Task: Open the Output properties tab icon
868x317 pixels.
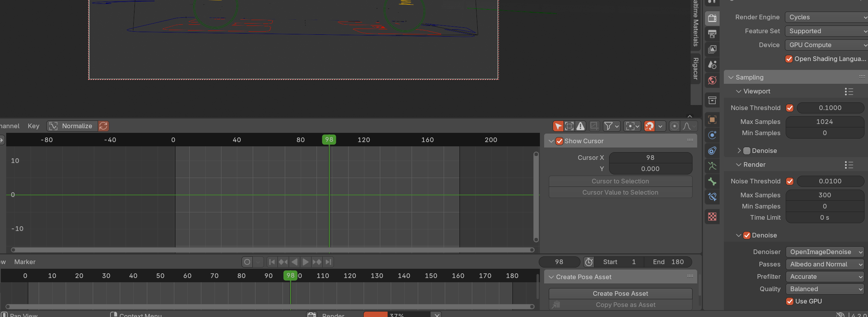Action: (712, 34)
